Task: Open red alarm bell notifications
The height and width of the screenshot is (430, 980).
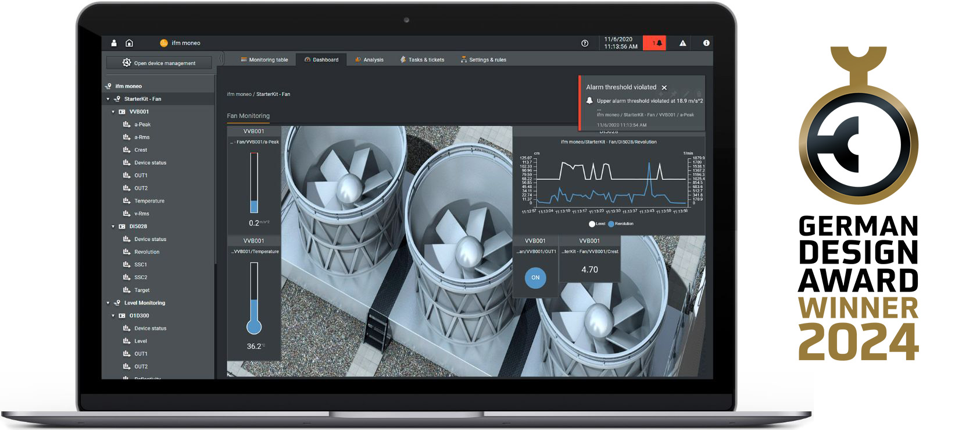Action: tap(654, 43)
